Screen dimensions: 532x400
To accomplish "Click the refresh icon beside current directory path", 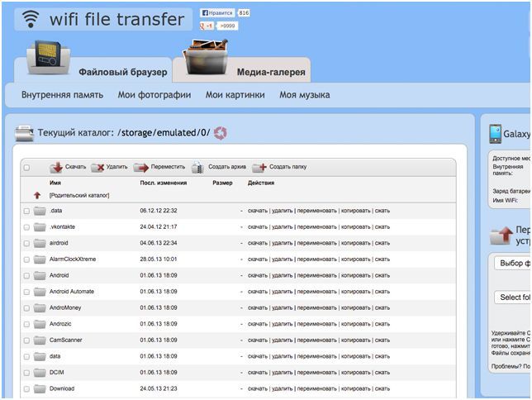I will 220,132.
